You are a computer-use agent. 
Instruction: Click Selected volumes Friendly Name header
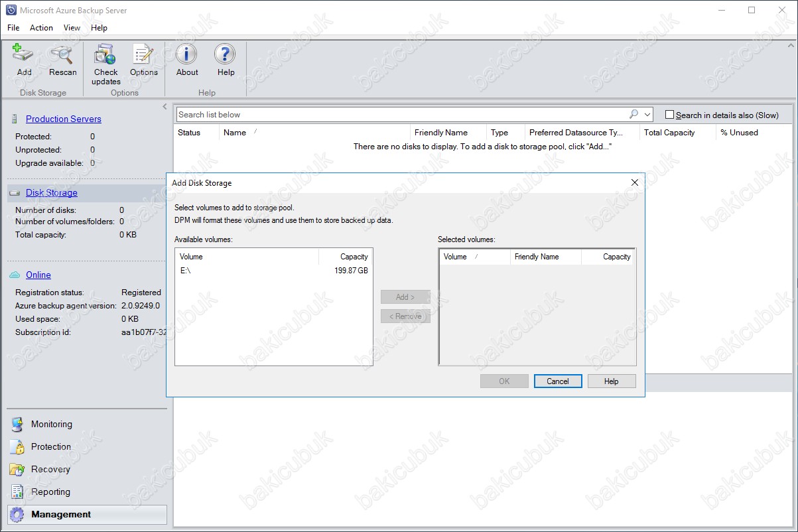(545, 257)
